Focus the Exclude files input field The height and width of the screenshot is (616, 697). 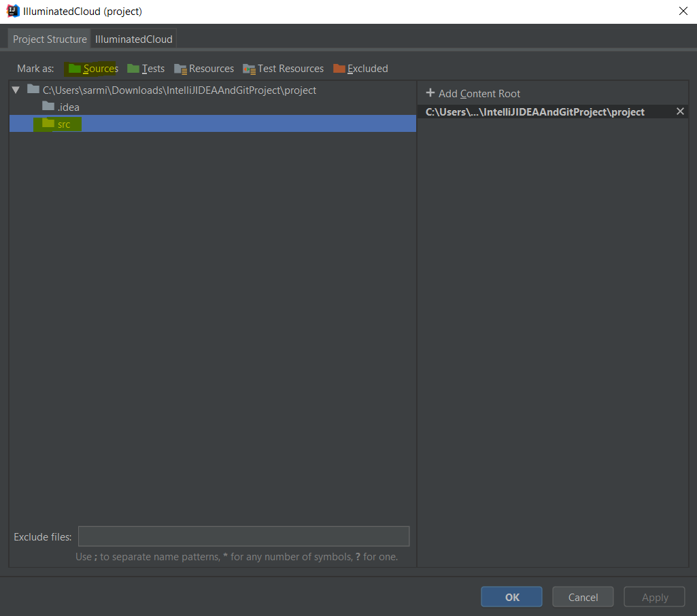[243, 536]
